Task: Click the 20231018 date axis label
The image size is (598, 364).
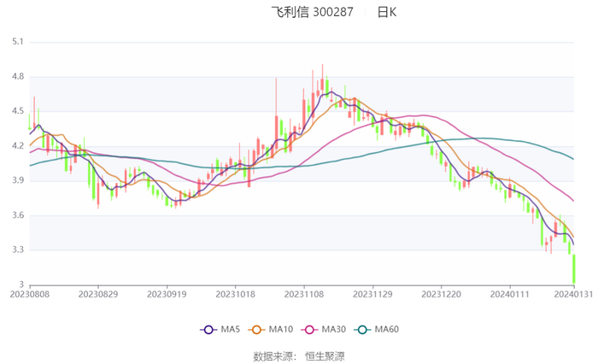Action: [235, 294]
